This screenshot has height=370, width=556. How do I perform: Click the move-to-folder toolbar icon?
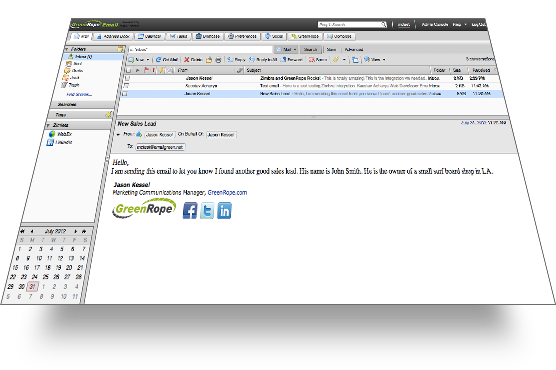pos(209,60)
